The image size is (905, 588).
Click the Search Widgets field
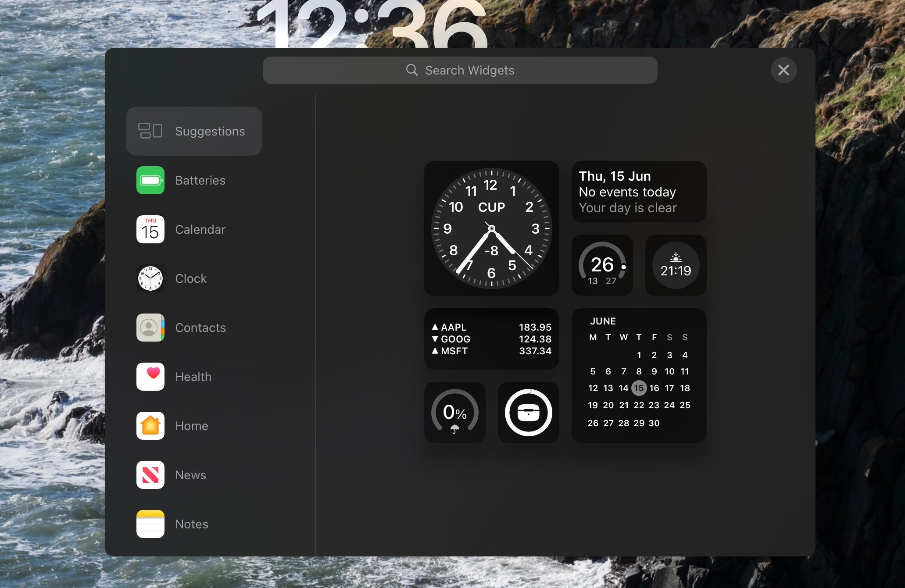coord(460,70)
